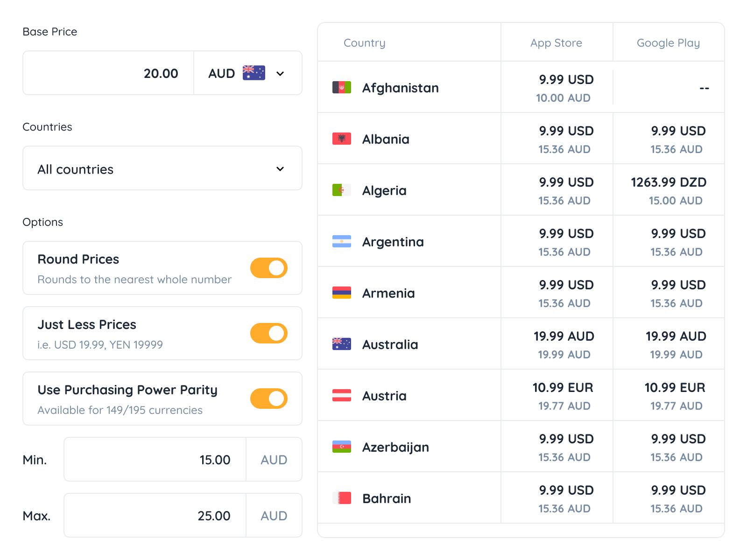Turn off Just Less Prices switch

coord(268,333)
